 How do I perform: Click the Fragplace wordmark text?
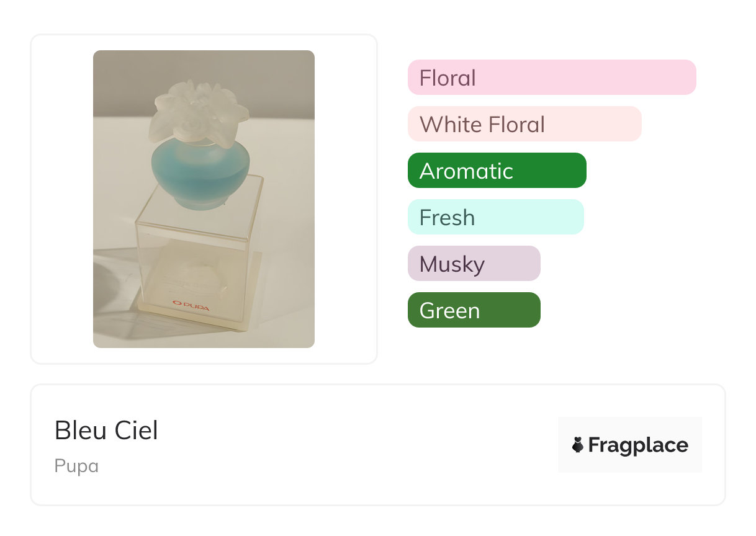pos(638,445)
